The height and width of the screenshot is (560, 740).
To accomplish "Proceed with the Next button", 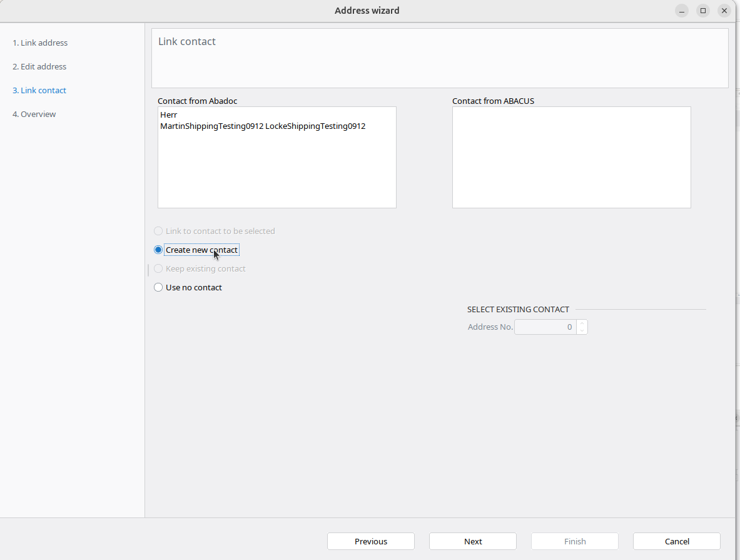I will (472, 541).
